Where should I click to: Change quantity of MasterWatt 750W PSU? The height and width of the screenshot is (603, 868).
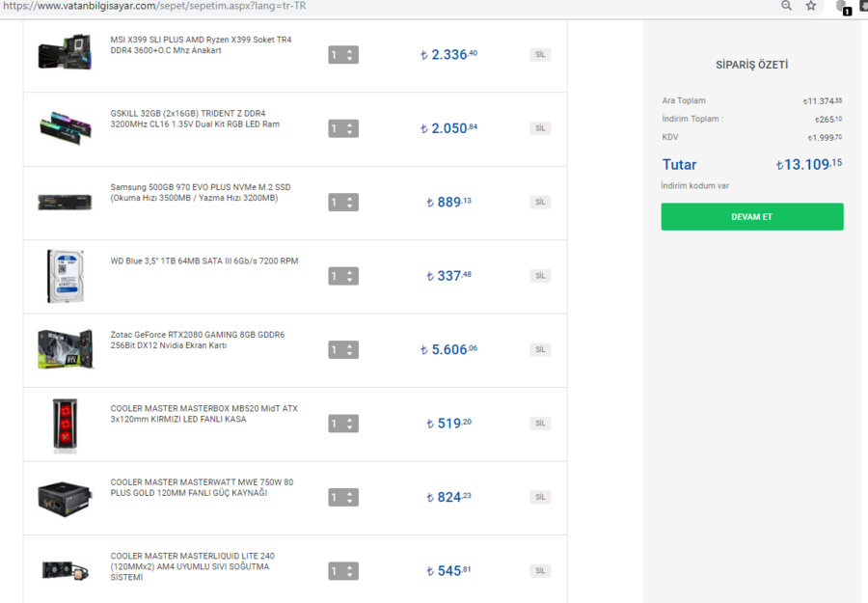(x=343, y=497)
